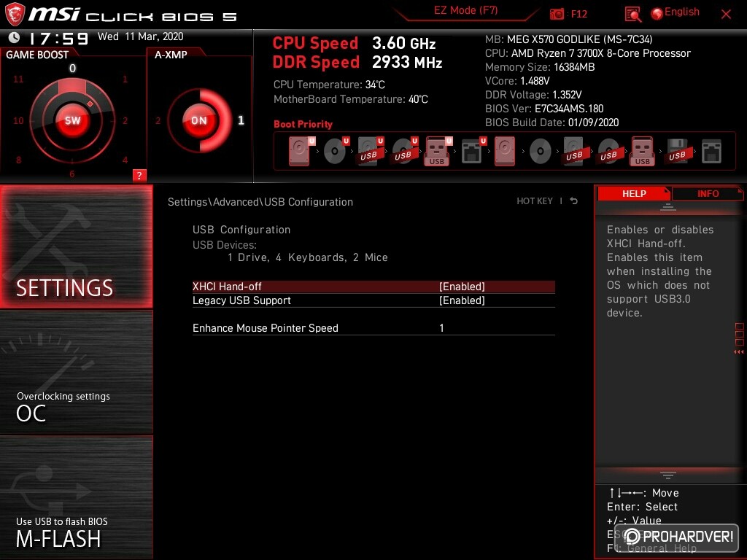Select A-XMP profile 1

[x=241, y=120]
